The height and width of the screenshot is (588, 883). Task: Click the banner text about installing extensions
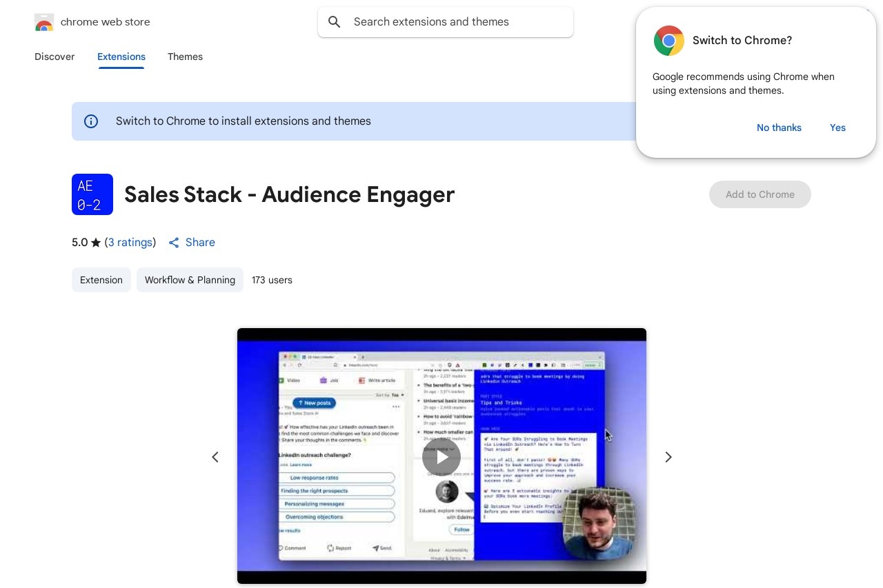[244, 121]
